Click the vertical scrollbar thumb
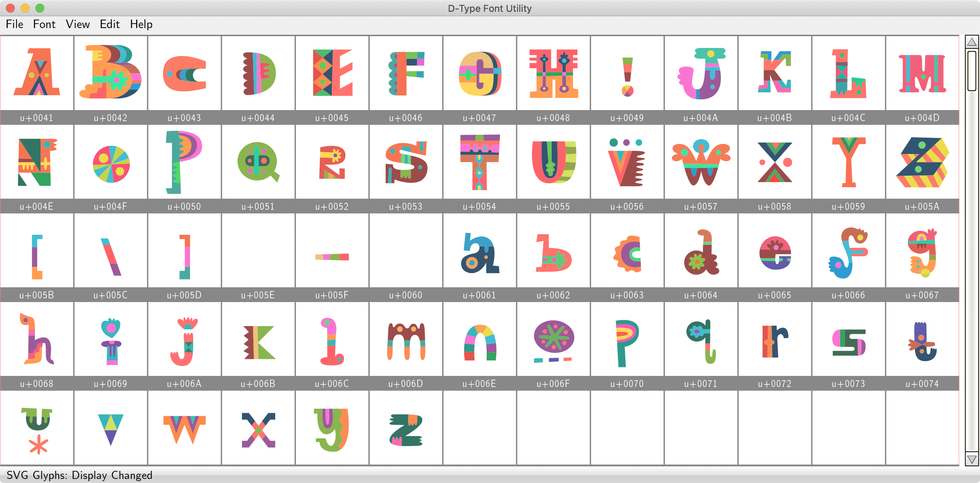Screen dimensions: 980x483 click(972, 71)
